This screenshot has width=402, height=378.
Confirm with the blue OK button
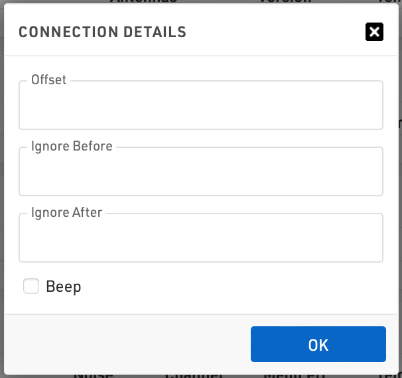click(318, 344)
